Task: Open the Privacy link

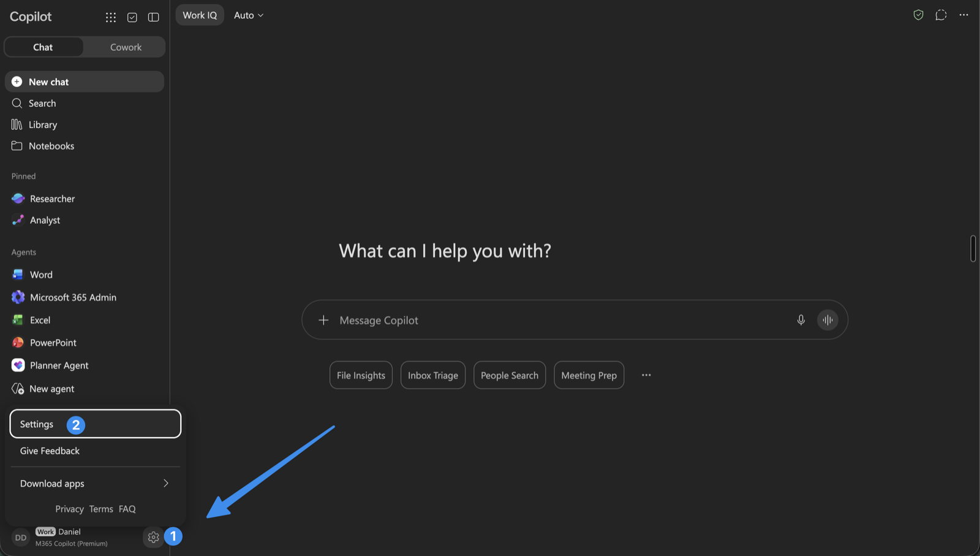Action: [69, 509]
